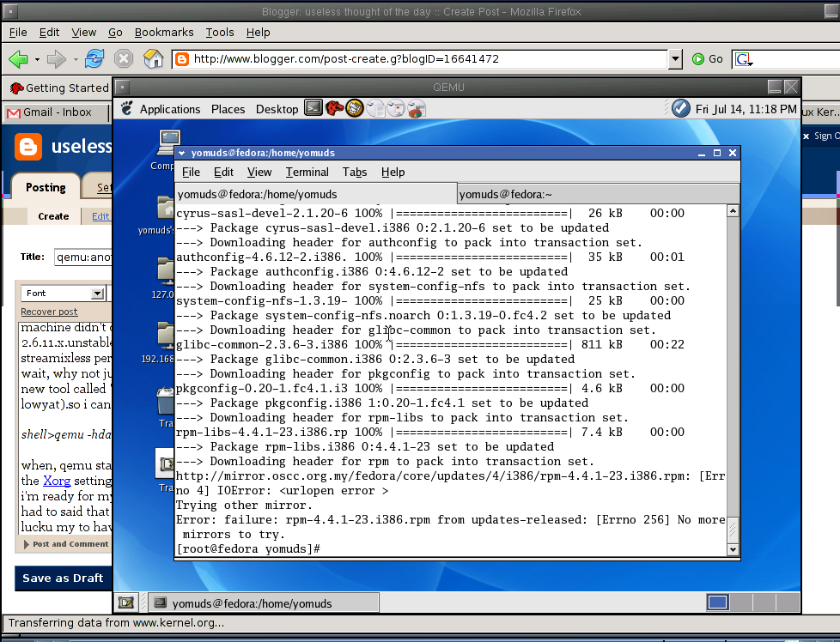Click the post Title input field
Image resolution: width=840 pixels, height=642 pixels.
83,257
